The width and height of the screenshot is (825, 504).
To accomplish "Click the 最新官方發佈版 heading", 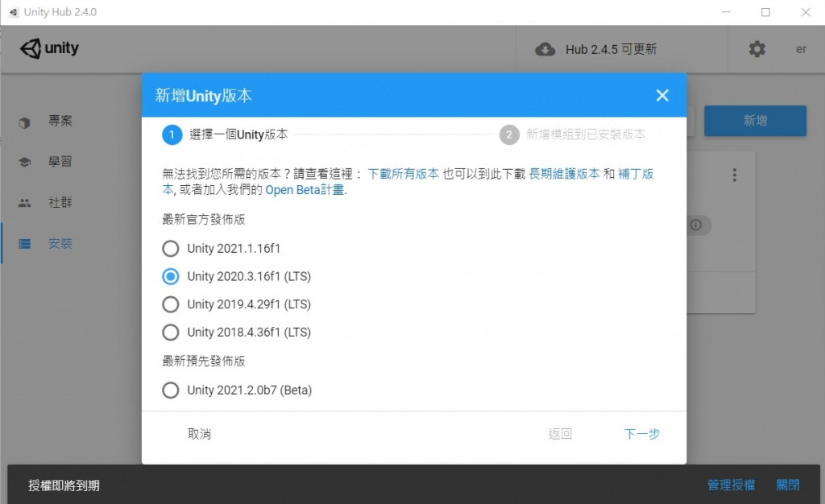I will pos(204,220).
